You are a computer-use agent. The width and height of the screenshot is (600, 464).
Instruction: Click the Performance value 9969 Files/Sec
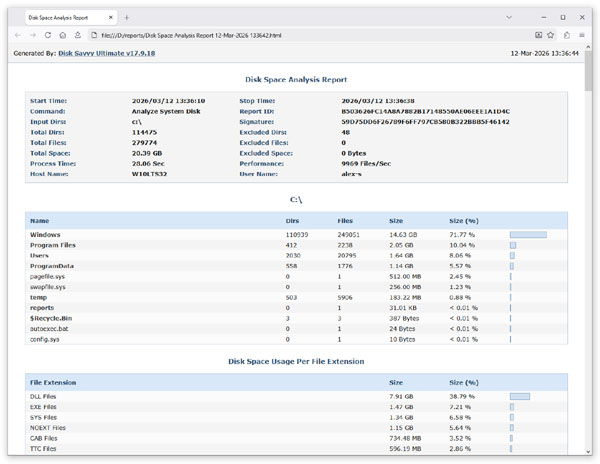coord(366,164)
